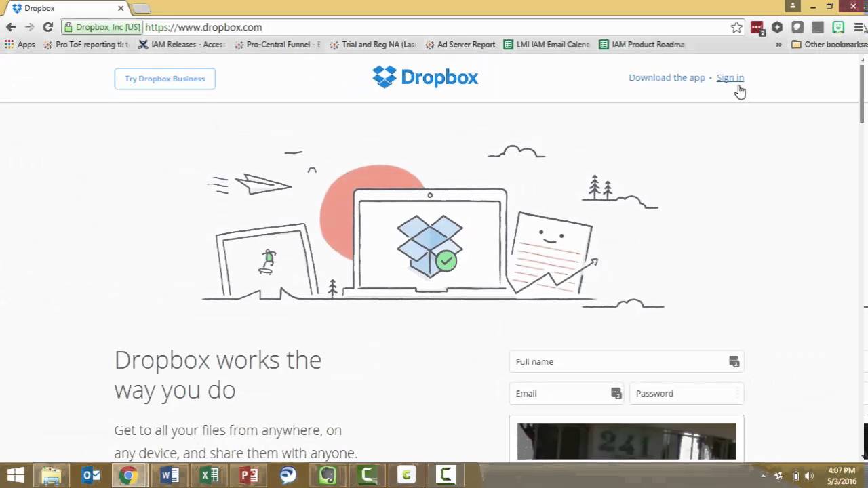Reload the Dropbox page

click(47, 27)
